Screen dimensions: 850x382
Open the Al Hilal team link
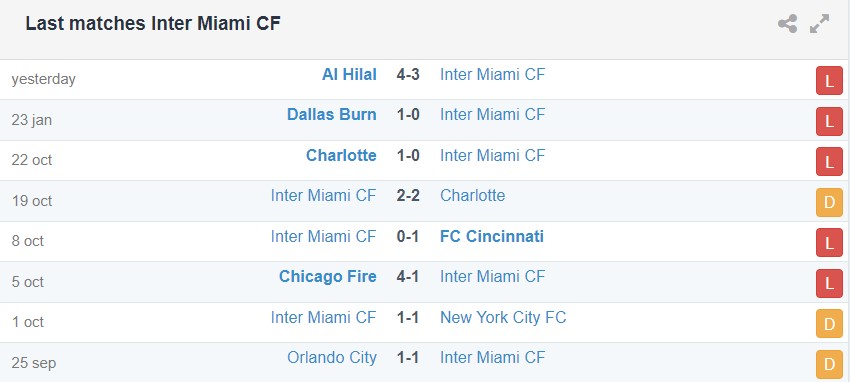(349, 74)
